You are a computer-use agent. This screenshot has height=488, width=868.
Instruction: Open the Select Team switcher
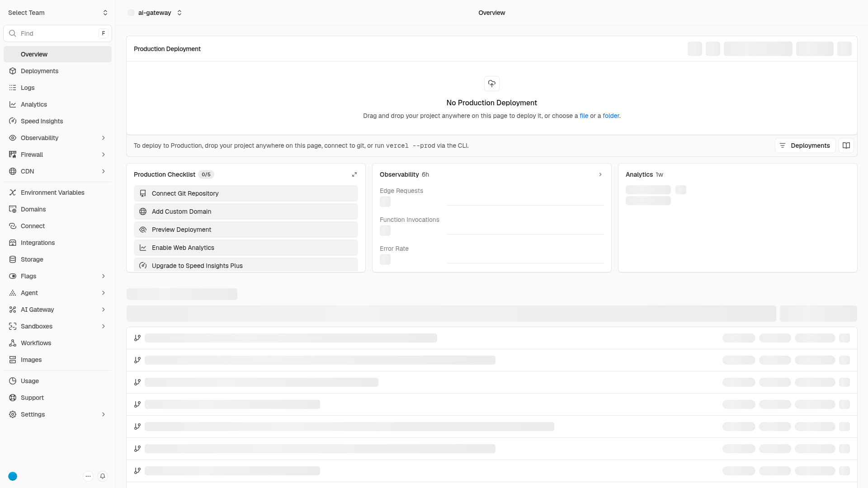click(x=58, y=13)
